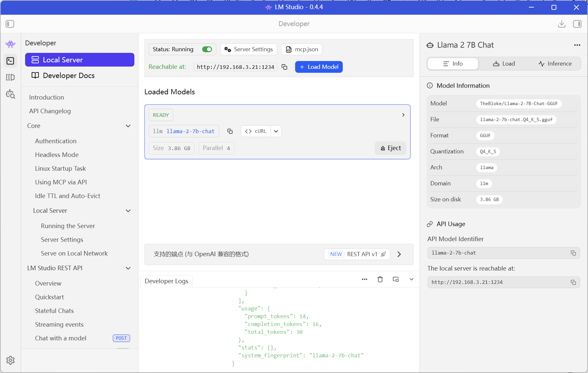588x373 pixels.
Task: Collapse the left panel using top-left toggle
Action: pyautogui.click(x=10, y=24)
